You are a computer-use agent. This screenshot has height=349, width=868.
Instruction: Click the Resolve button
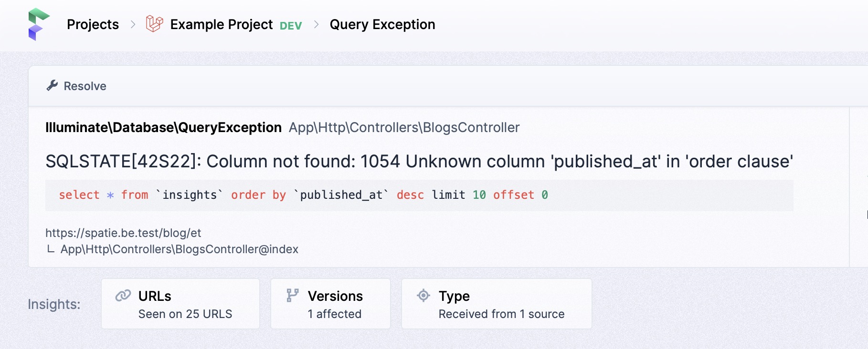pyautogui.click(x=76, y=86)
